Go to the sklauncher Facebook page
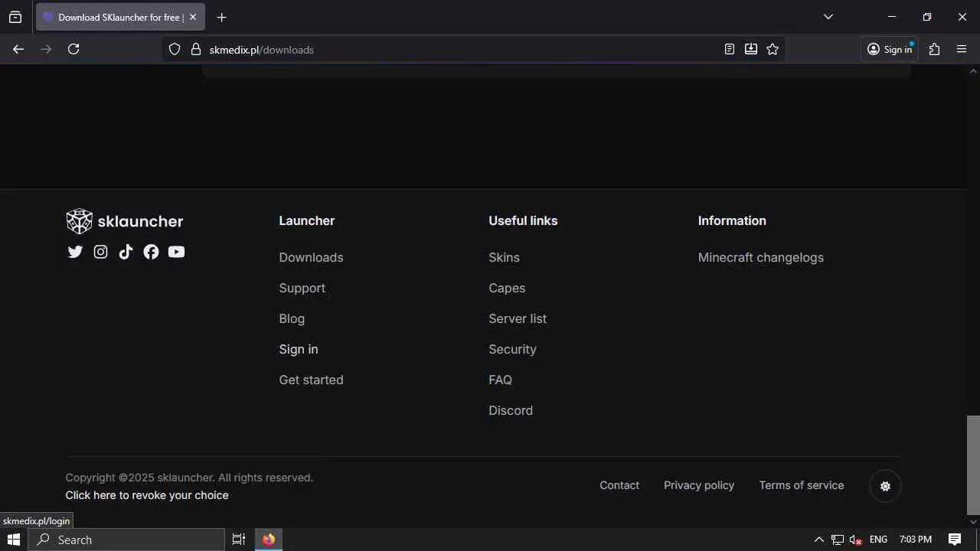Image resolution: width=980 pixels, height=551 pixels. pyautogui.click(x=151, y=252)
